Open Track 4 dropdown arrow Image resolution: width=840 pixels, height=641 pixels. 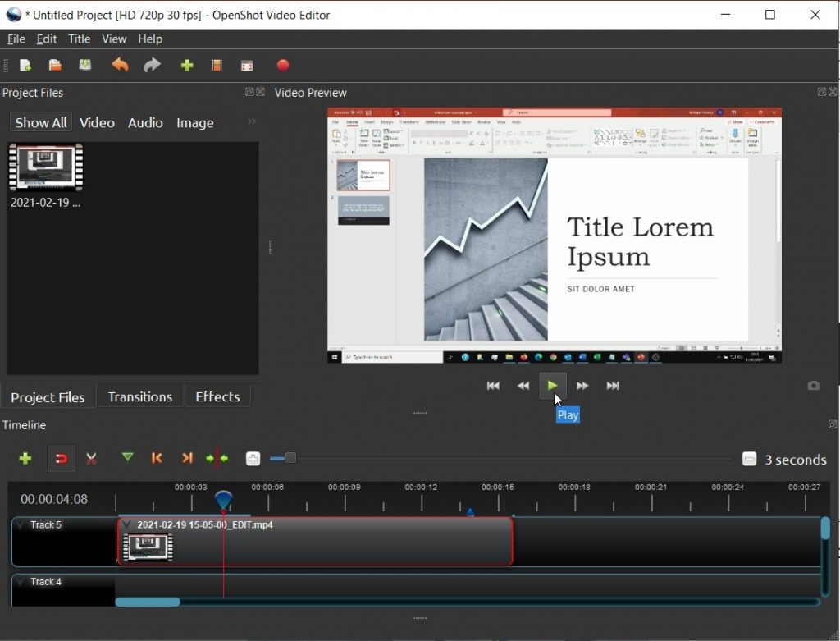pos(20,582)
